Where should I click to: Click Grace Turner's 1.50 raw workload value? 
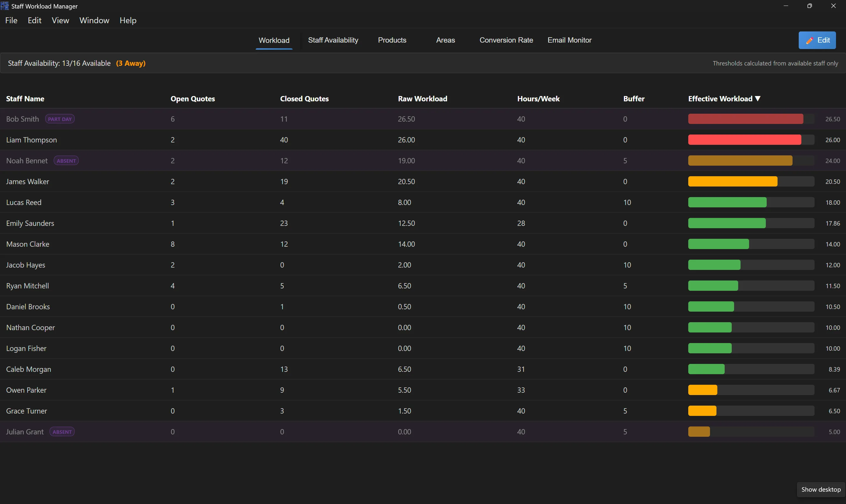404,411
